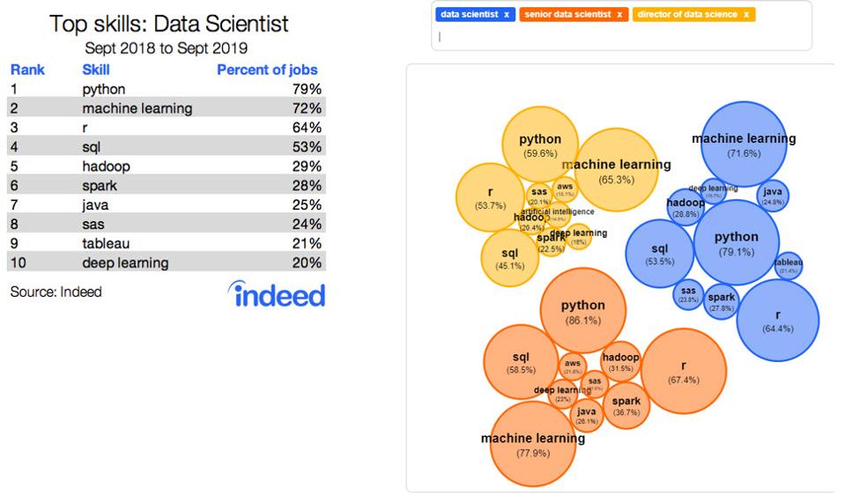Image resolution: width=845 pixels, height=504 pixels.
Task: Click the orange sql bubble at 58.5%
Action: [x=521, y=363]
